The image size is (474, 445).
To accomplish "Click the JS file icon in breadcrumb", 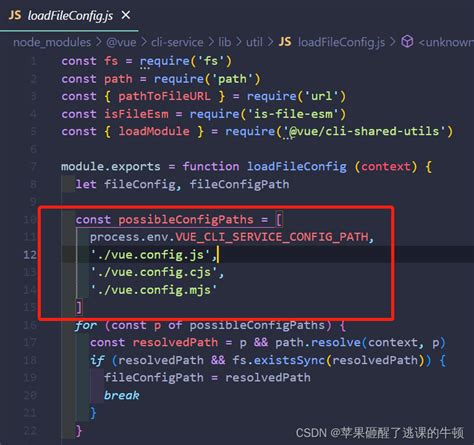I will (285, 42).
